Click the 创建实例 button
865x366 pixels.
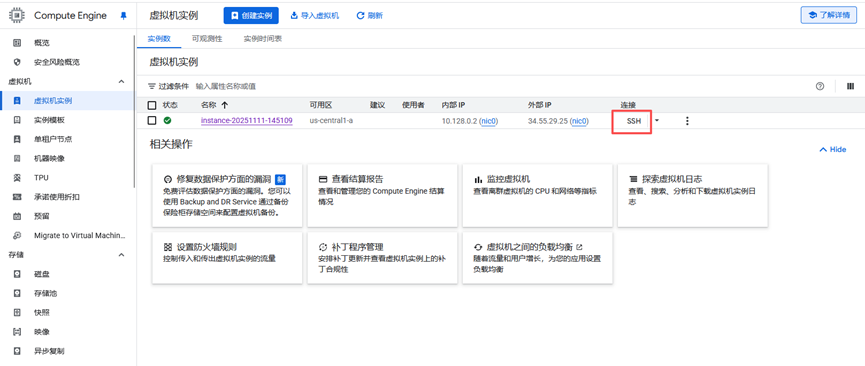251,15
